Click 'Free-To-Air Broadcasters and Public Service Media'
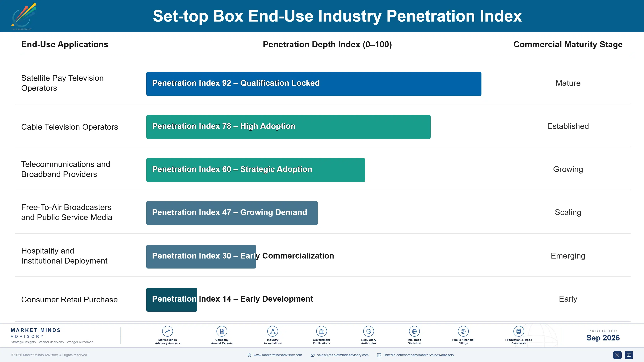 (66, 212)
